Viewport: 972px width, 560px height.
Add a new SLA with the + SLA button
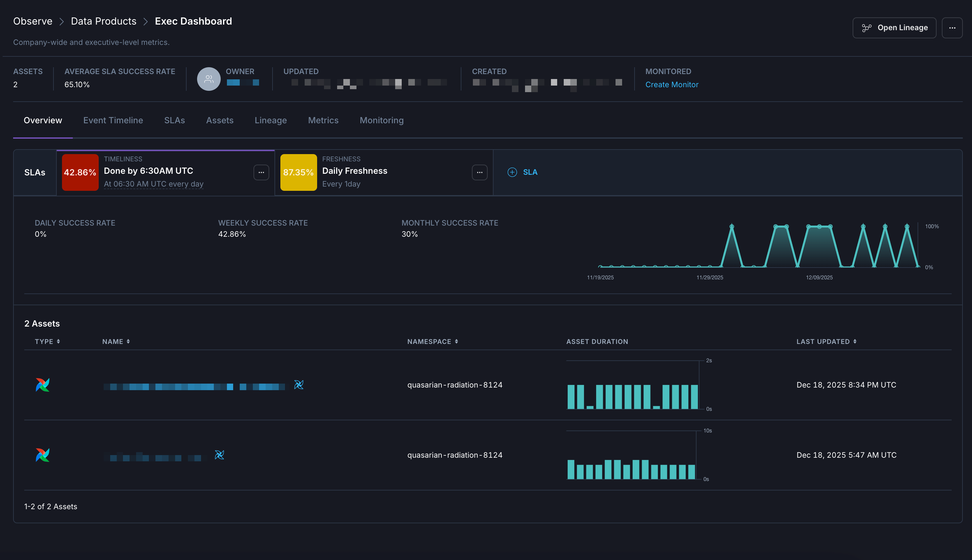(523, 172)
